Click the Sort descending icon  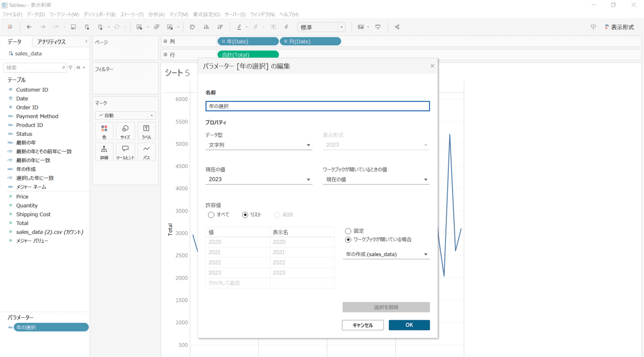220,27
